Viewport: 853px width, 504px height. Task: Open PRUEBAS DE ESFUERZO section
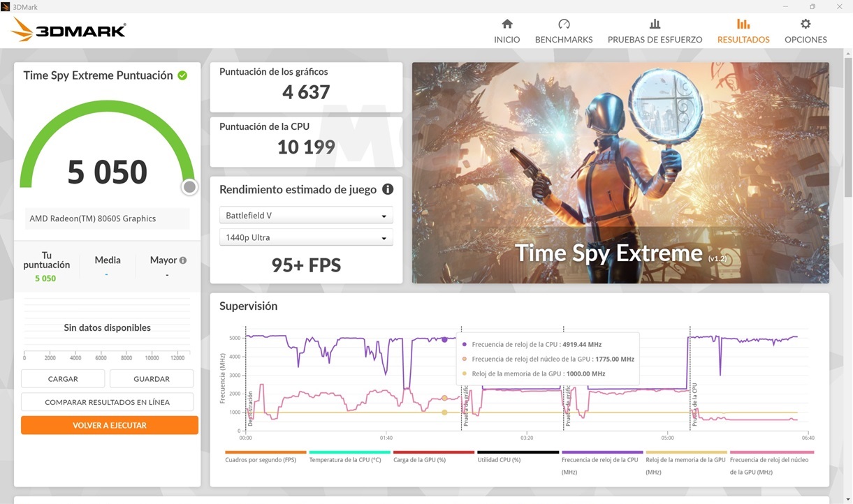click(x=655, y=30)
